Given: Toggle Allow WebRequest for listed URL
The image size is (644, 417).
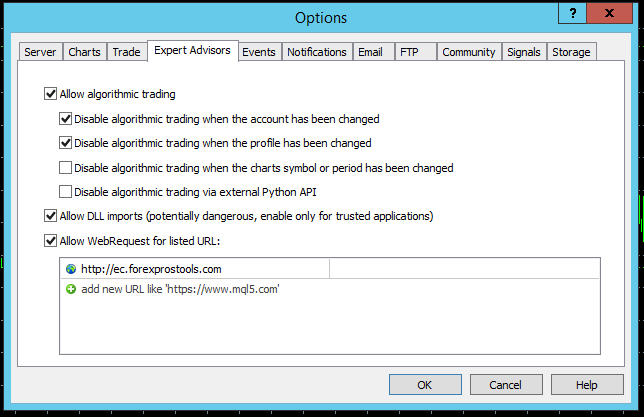Looking at the screenshot, I should coord(52,240).
